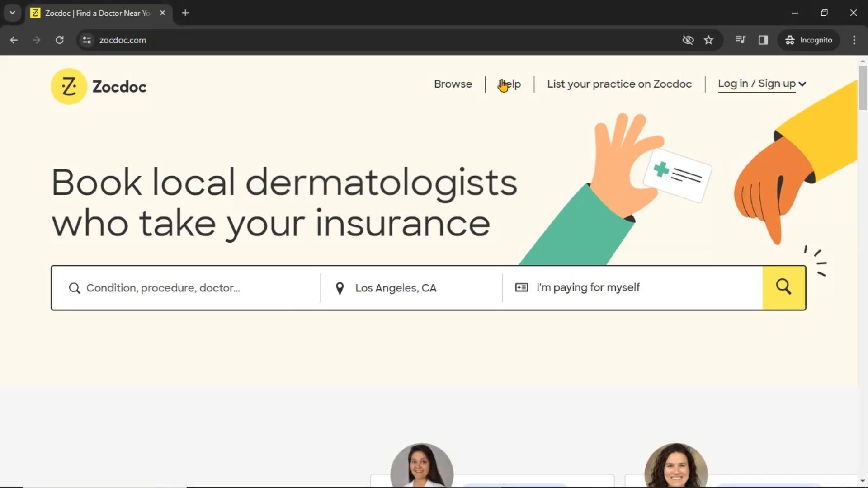
Task: Click the location pin icon
Action: pos(340,288)
